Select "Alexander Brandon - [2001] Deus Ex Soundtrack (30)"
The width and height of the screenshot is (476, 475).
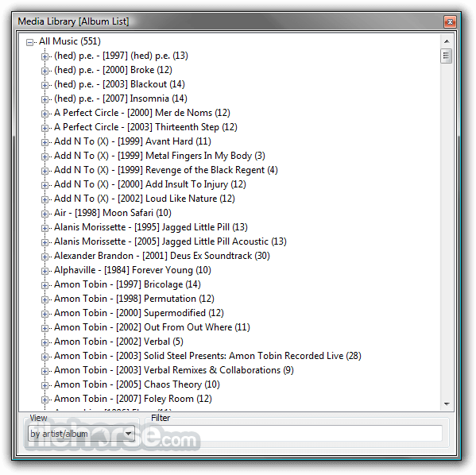[x=162, y=256]
